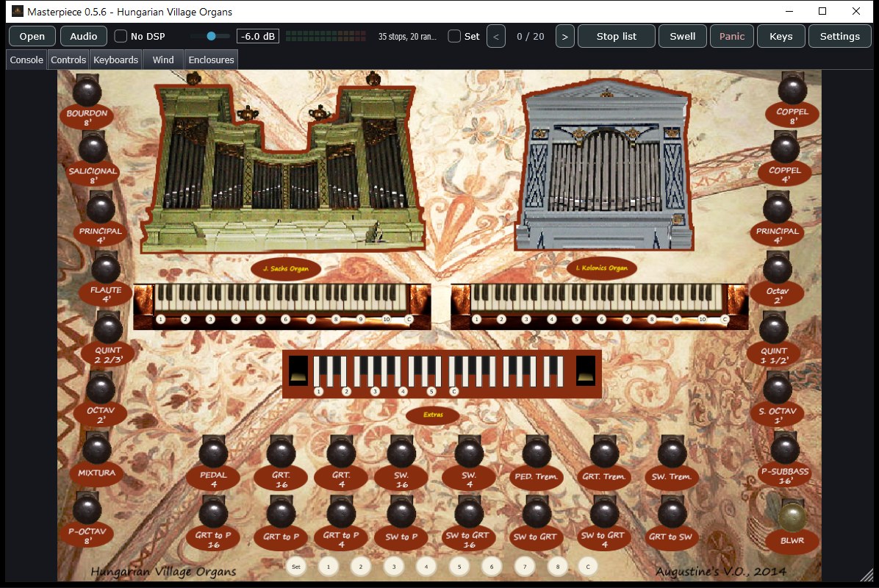Pull the COPPEL 4' stop knob
Image resolution: width=879 pixels, height=588 pixels.
(785, 148)
